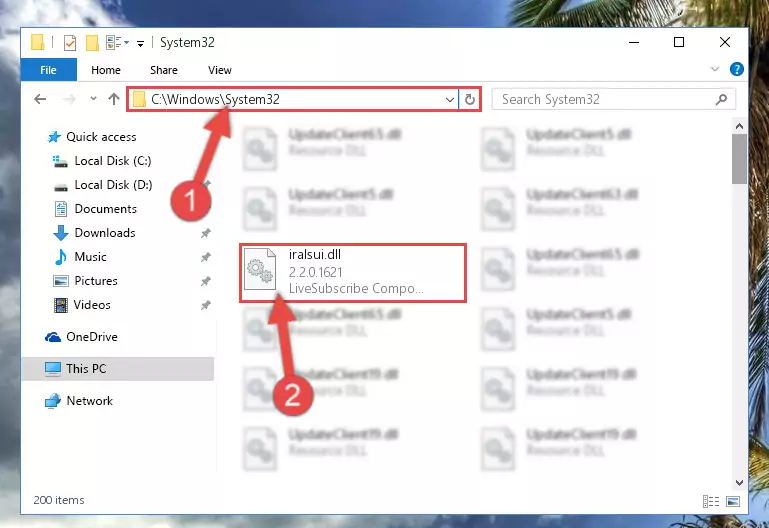Switch to the Home ribbon tab
This screenshot has height=528, width=769.
click(105, 70)
